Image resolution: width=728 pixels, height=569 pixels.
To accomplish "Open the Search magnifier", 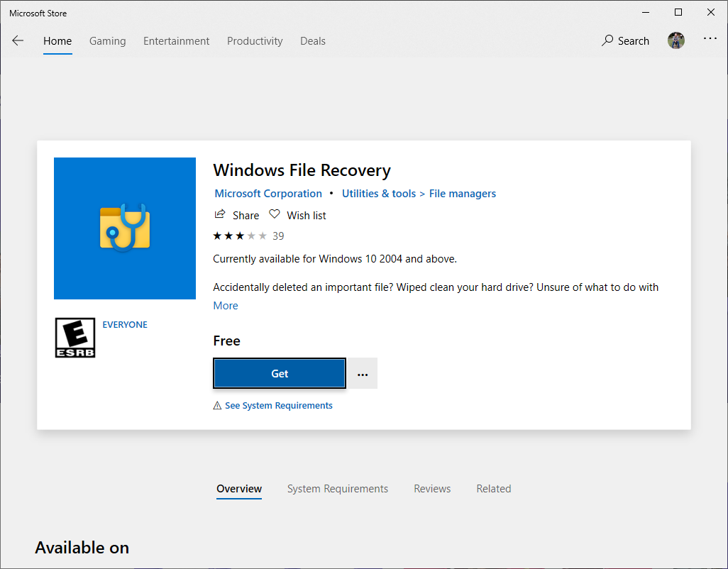I will coord(607,41).
